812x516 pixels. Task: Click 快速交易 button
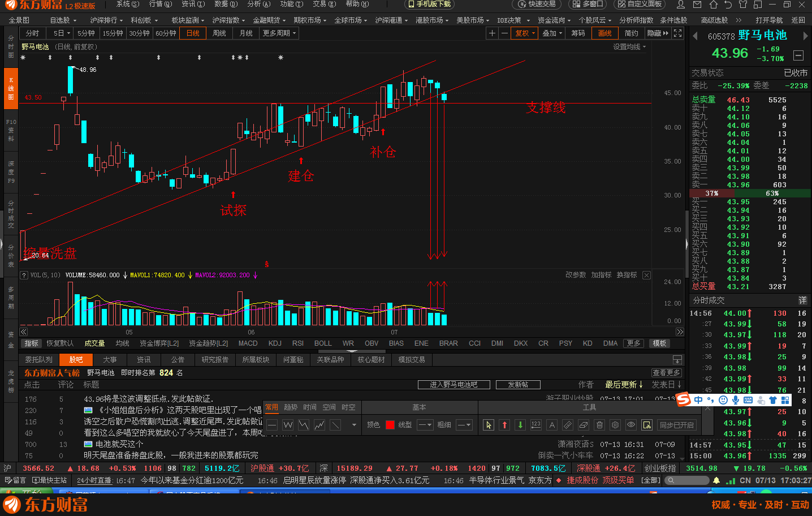click(538, 4)
